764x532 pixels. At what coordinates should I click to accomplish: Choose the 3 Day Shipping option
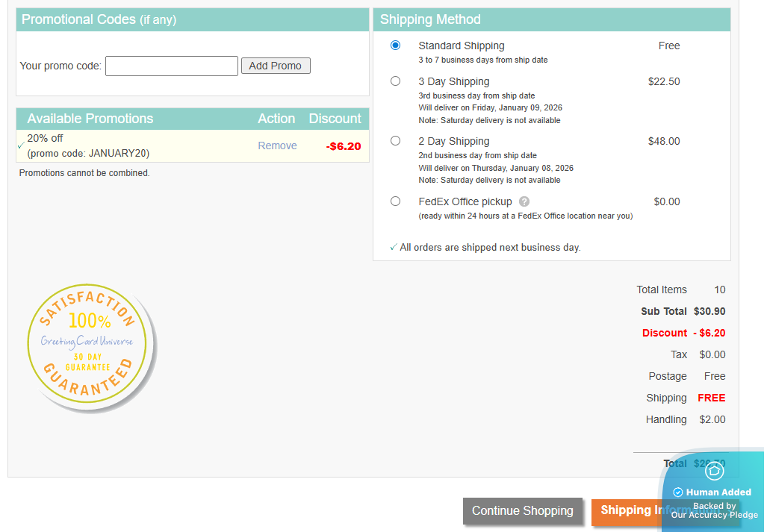(395, 81)
